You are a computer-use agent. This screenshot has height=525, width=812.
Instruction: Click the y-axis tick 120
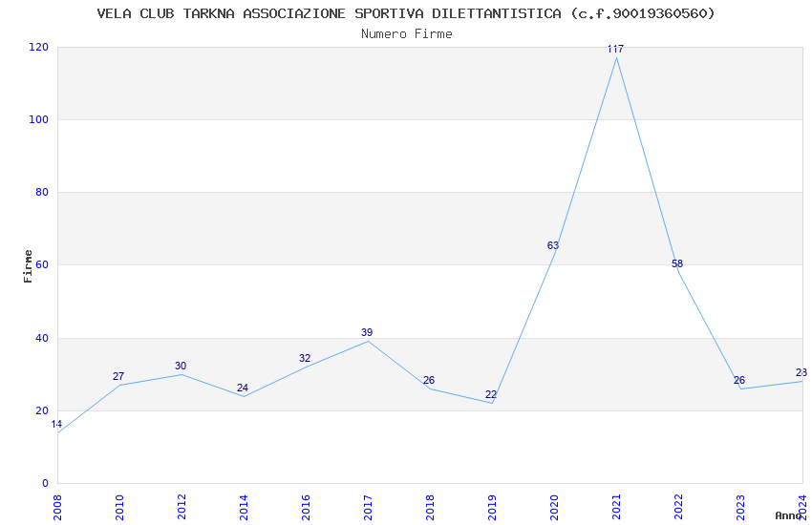tap(39, 47)
